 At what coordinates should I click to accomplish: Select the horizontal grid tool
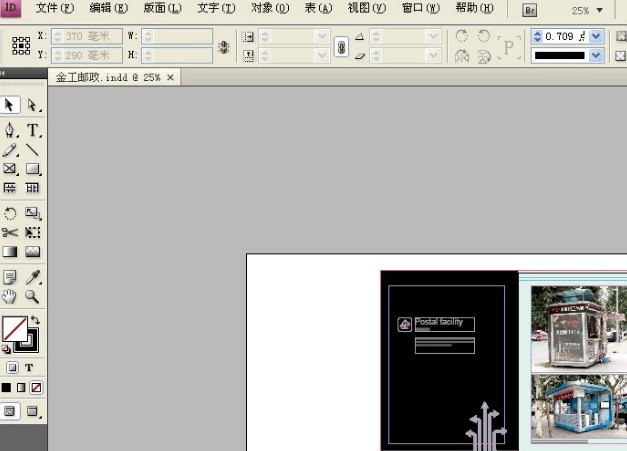(x=10, y=188)
